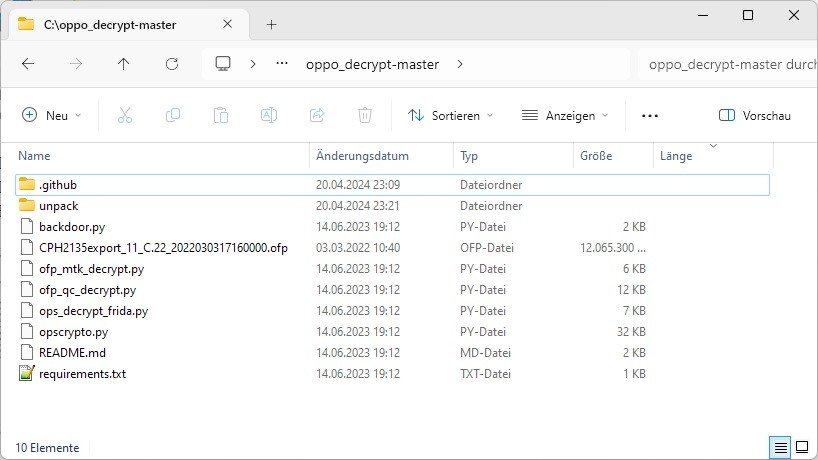818x460 pixels.
Task: Click oppo_decrypt-master in the breadcrumb path
Action: tap(372, 64)
